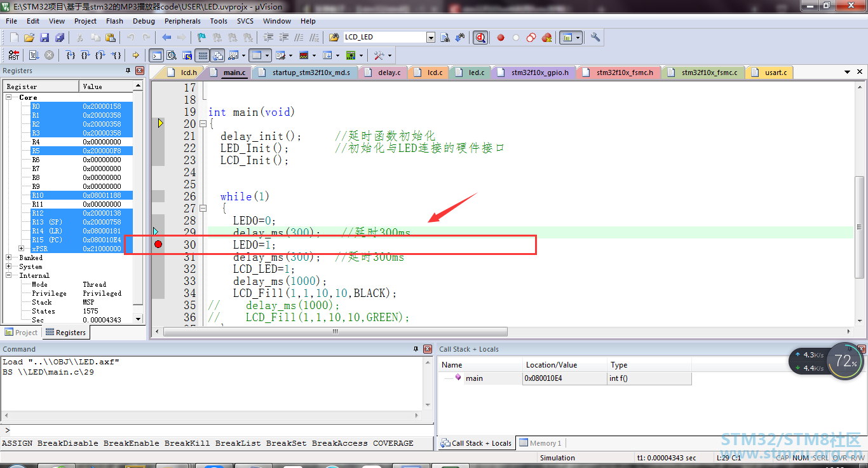Collapse the Core registers tree node
This screenshot has width=868, height=468.
pyautogui.click(x=9, y=97)
